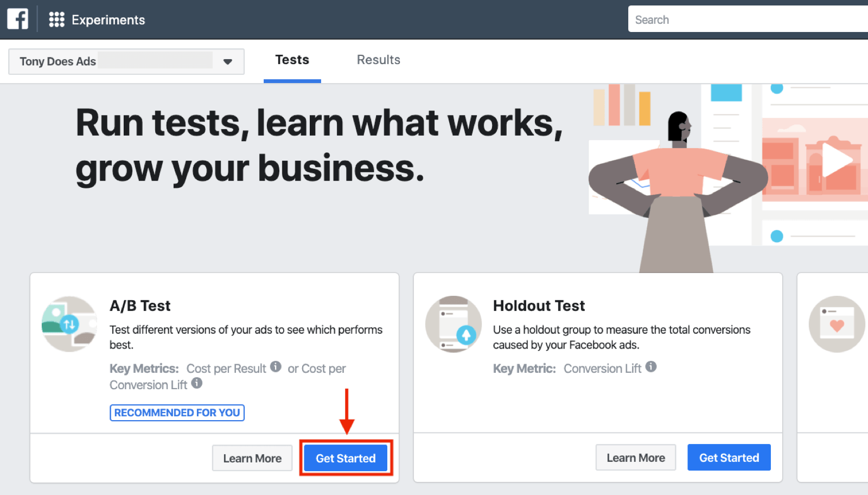Viewport: 868px width, 495px height.
Task: Open the ad account dropdown arrow
Action: tap(227, 61)
